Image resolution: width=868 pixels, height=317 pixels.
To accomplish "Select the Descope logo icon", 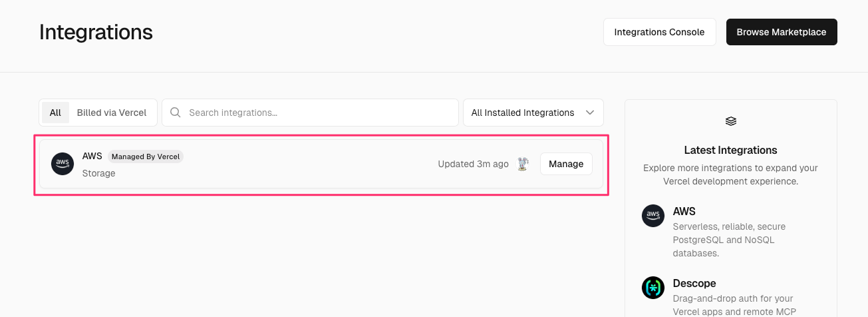I will pyautogui.click(x=653, y=288).
